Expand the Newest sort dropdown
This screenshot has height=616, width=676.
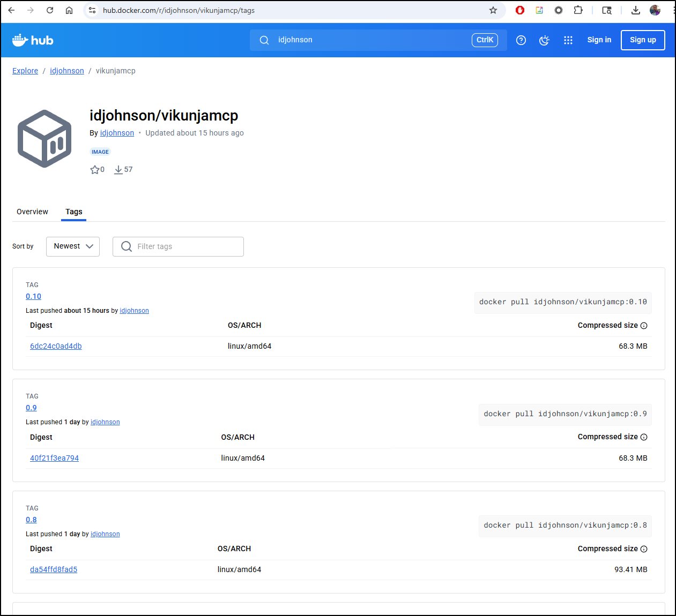(73, 246)
